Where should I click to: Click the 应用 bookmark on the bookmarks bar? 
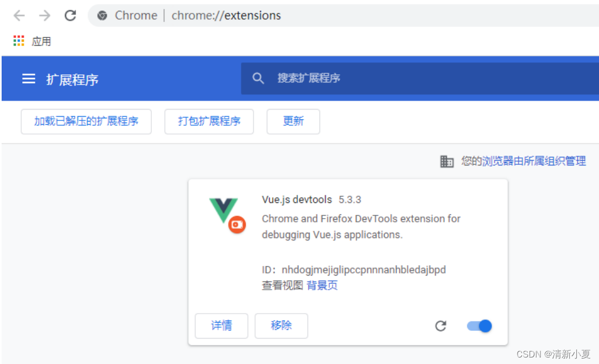coord(43,41)
